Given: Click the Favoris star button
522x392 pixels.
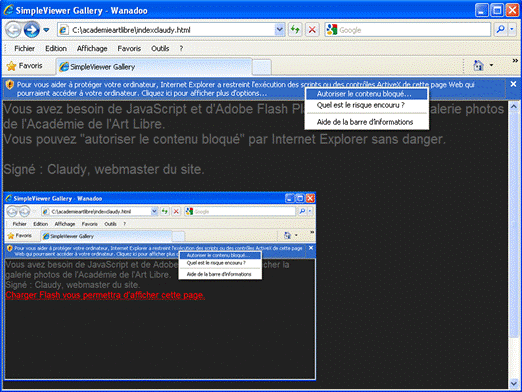Looking at the screenshot, I should (x=25, y=66).
